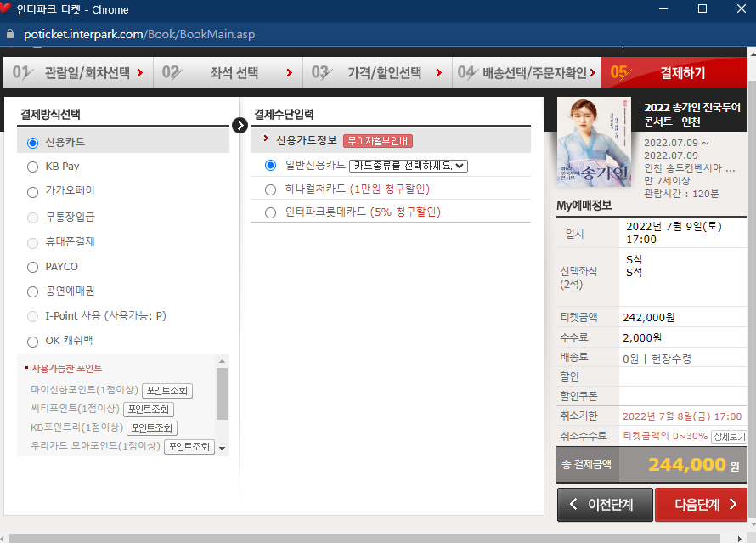The height and width of the screenshot is (543, 756).
Task: Click the horizontal scrollbar at the bottom
Action: pos(364,538)
